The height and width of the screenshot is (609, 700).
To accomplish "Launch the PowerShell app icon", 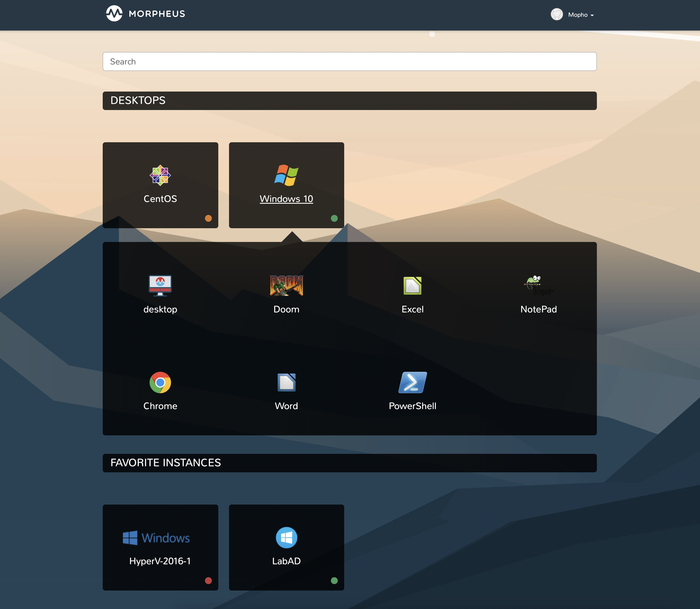I will pyautogui.click(x=412, y=382).
